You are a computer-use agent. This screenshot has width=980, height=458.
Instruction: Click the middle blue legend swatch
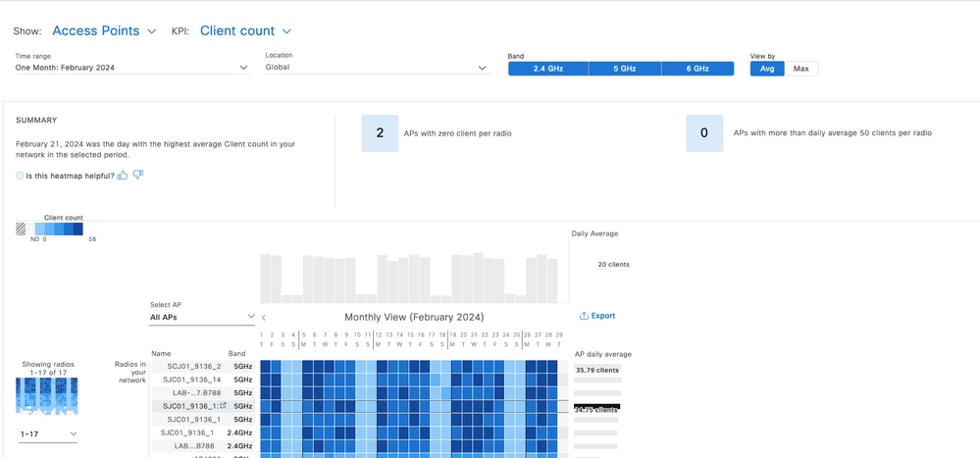coord(59,229)
